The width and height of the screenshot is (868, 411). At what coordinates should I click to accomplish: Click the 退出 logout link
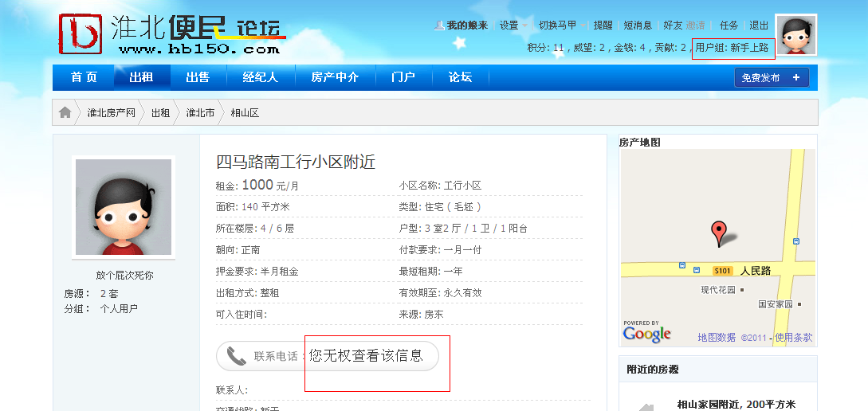point(759,25)
